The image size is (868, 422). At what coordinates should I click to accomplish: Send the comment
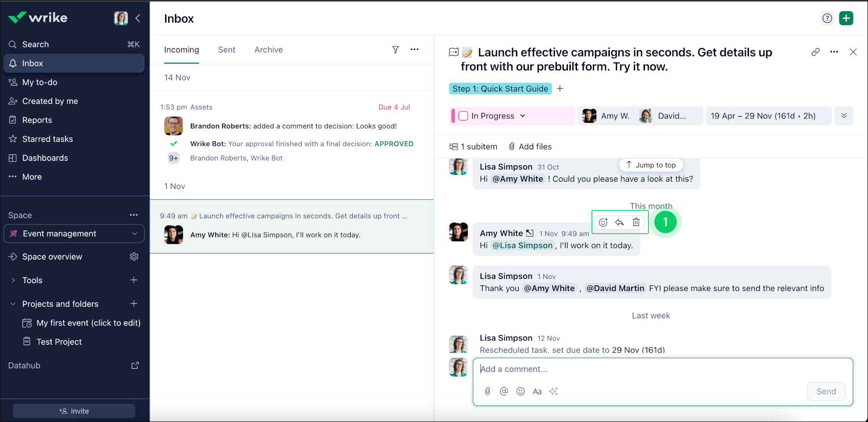(826, 391)
